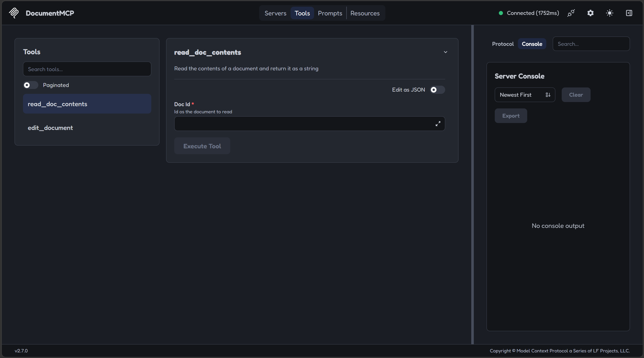Open the Prompts tab
Image resolution: width=644 pixels, height=358 pixels.
[330, 13]
